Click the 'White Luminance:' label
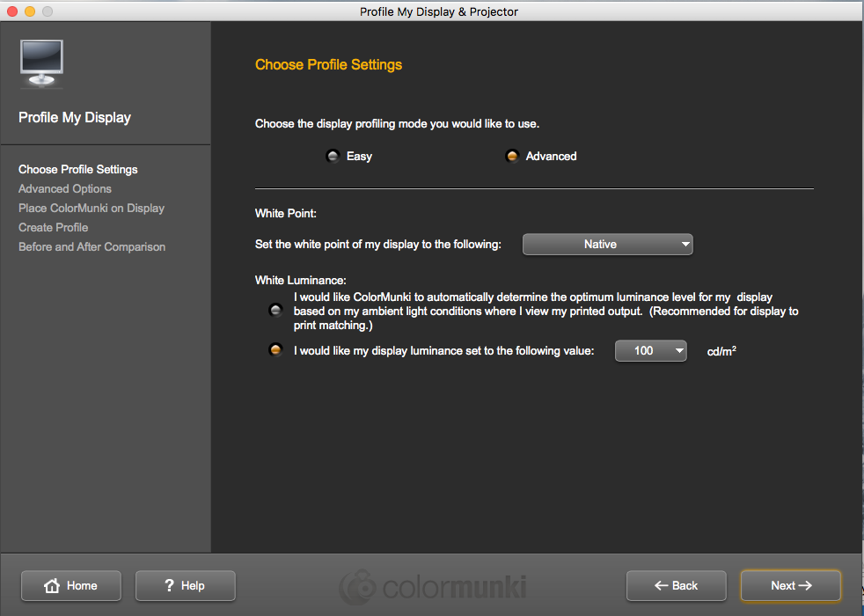 [300, 280]
